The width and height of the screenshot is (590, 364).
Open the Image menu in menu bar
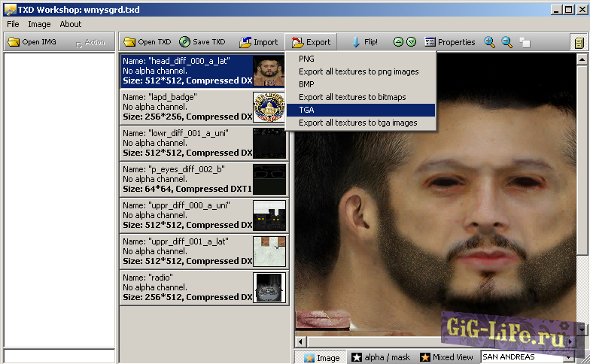click(x=39, y=24)
